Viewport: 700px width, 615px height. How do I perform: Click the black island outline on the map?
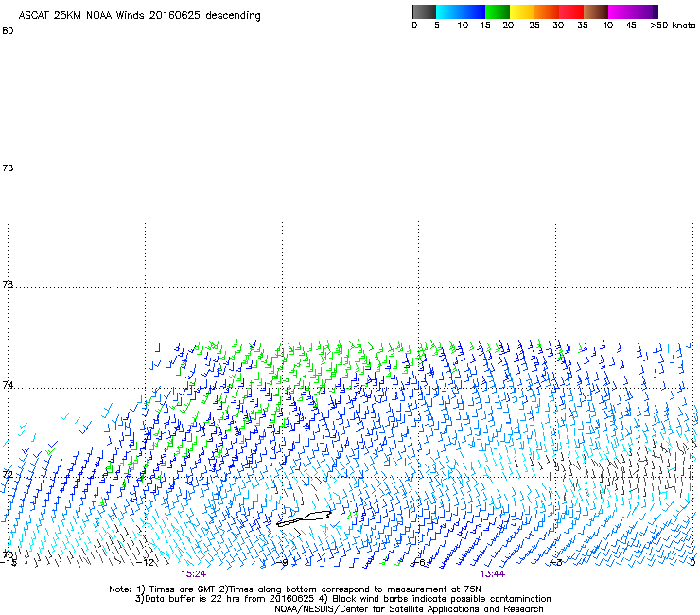(304, 518)
